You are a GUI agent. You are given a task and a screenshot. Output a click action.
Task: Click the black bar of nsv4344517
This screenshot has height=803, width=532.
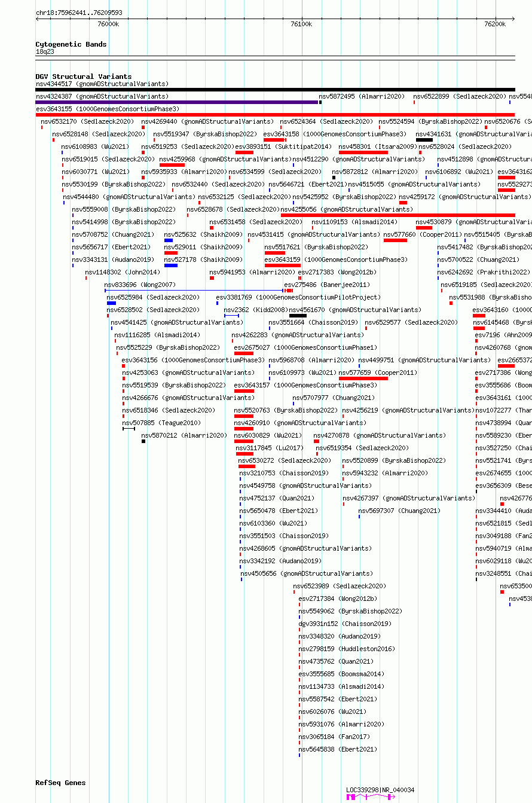point(275,90)
